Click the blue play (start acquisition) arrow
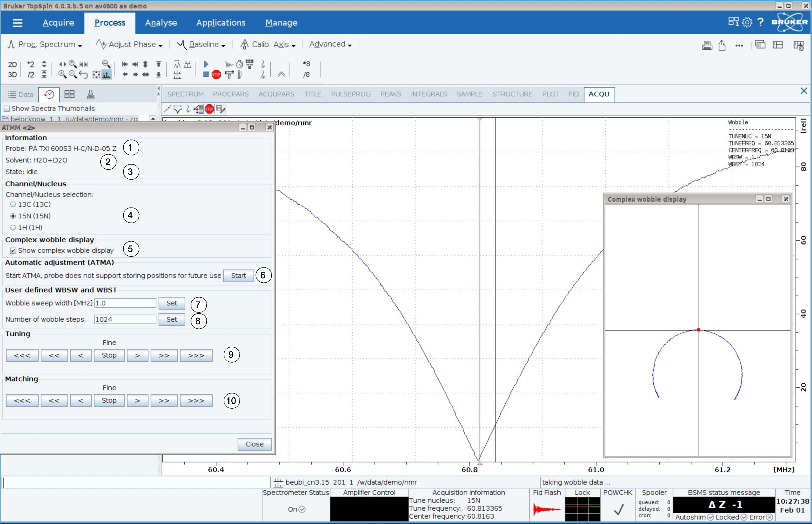Viewport: 812px width, 524px height. pyautogui.click(x=206, y=64)
